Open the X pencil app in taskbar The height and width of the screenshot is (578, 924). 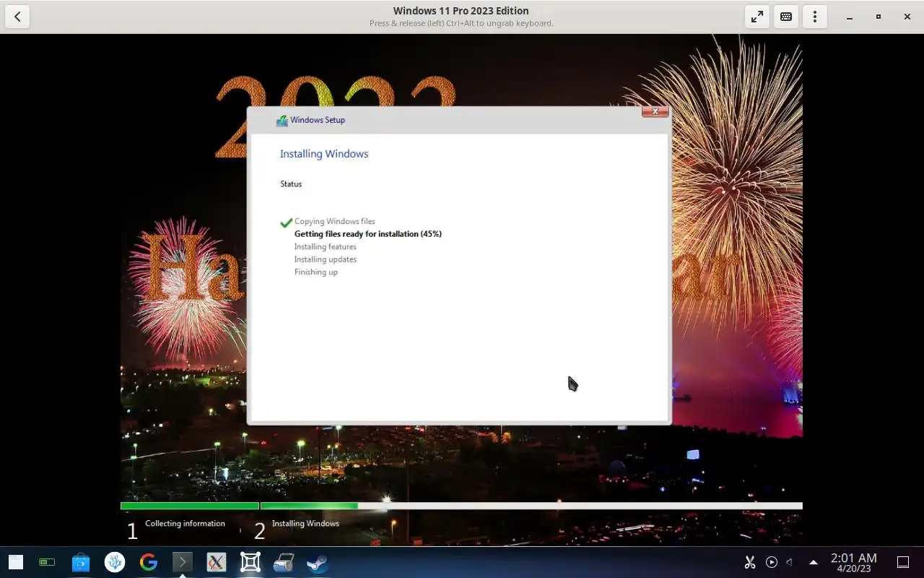point(217,562)
